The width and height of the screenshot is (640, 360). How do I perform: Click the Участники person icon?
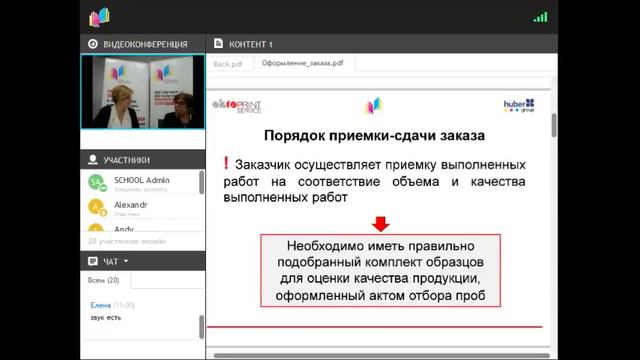tap(93, 160)
